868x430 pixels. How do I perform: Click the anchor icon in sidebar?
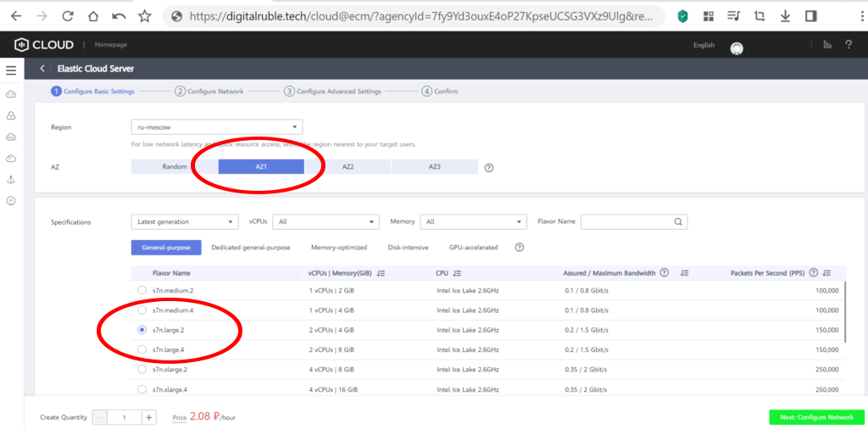pos(10,180)
